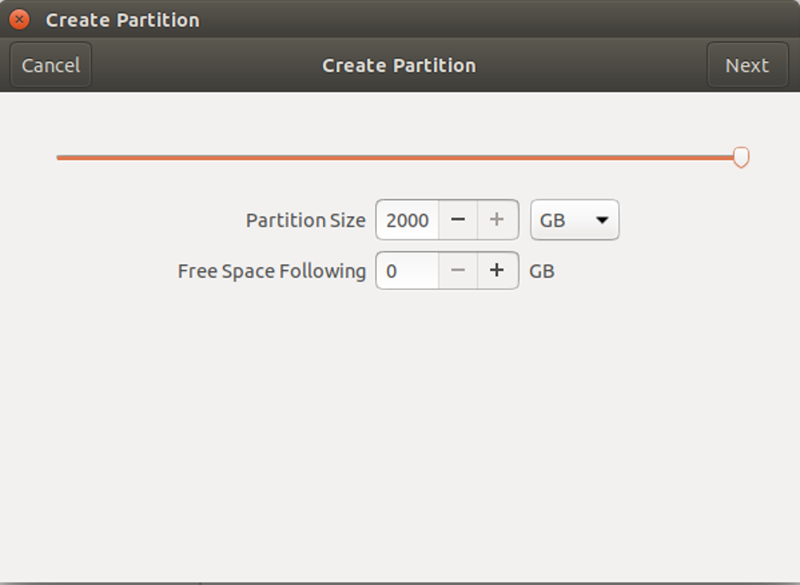Click the empty area below Free Space Following

click(x=400, y=434)
